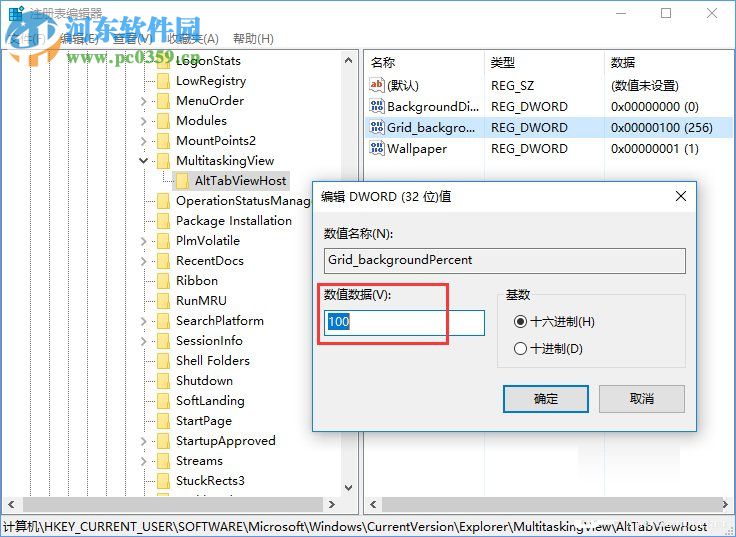Click the StartupApproved folder icon

pos(163,441)
